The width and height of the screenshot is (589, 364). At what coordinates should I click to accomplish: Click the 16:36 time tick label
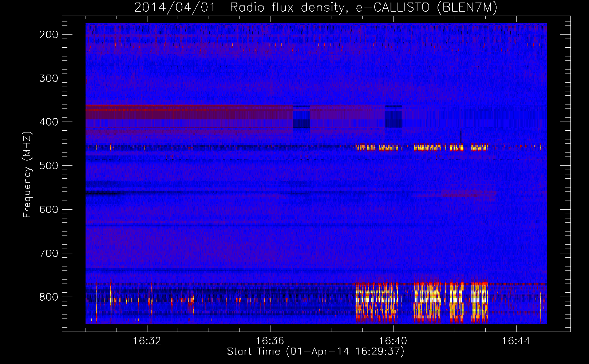click(x=270, y=341)
